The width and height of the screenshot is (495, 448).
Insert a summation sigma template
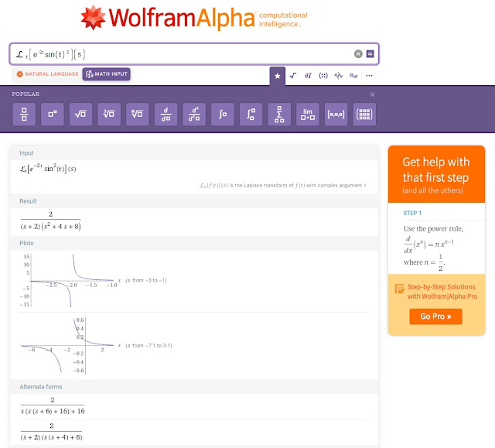click(279, 115)
